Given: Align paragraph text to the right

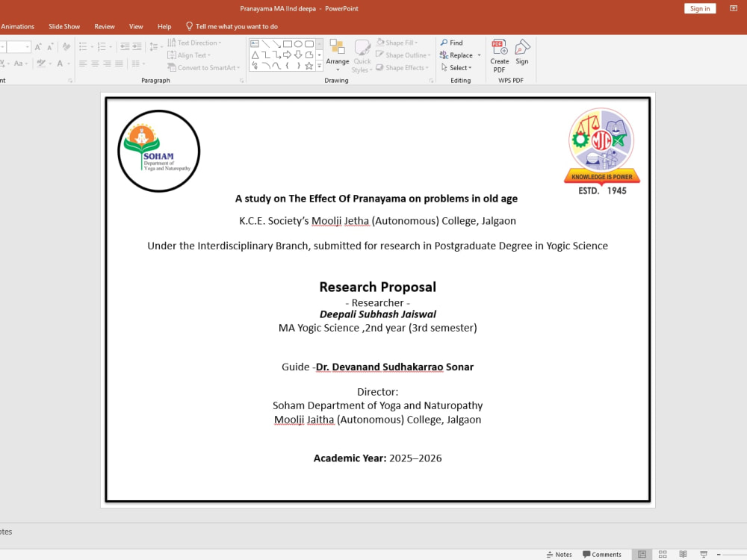Looking at the screenshot, I should pyautogui.click(x=107, y=63).
